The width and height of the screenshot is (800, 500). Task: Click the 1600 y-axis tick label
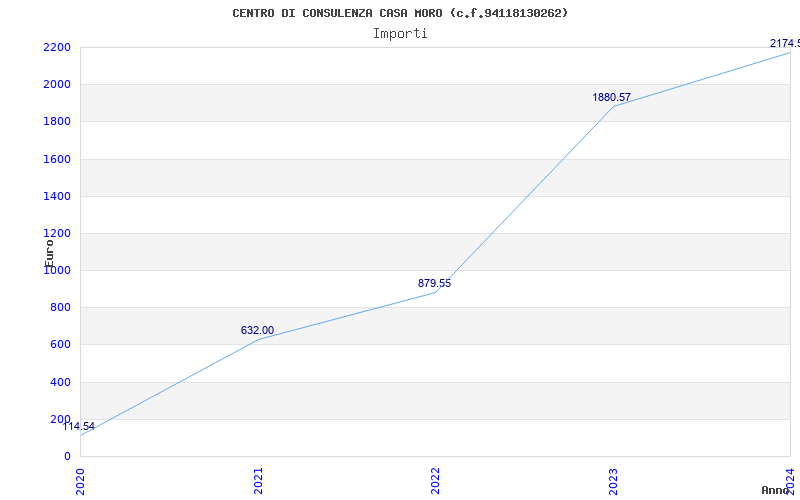[x=57, y=159]
